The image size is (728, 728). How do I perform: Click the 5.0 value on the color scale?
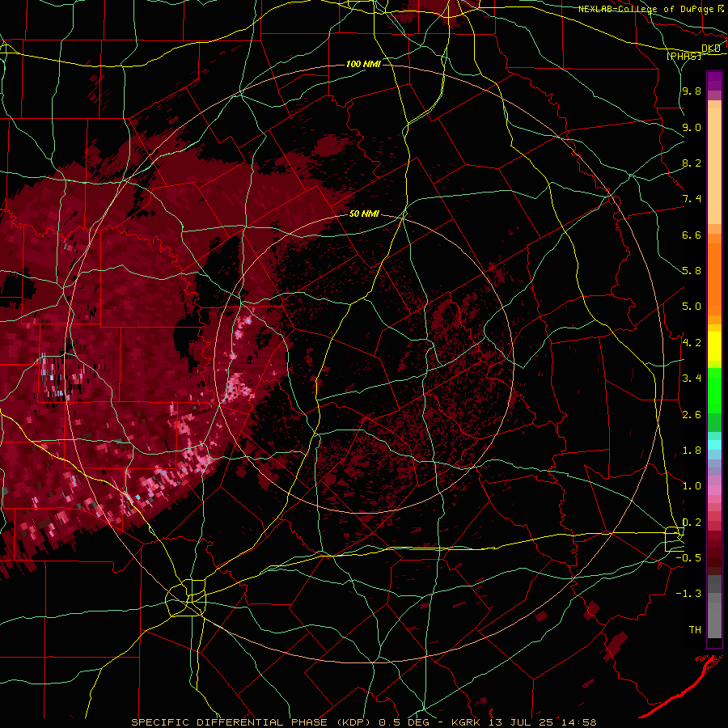(x=692, y=307)
